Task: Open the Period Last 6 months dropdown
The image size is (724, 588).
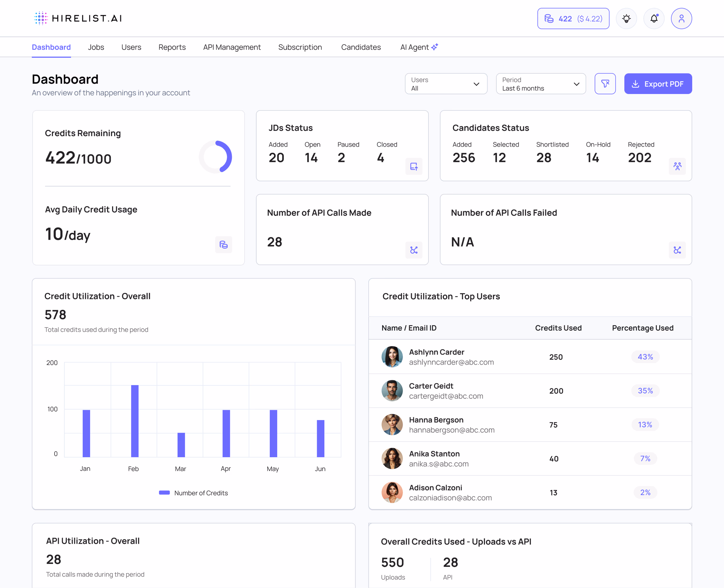Action: coord(541,84)
